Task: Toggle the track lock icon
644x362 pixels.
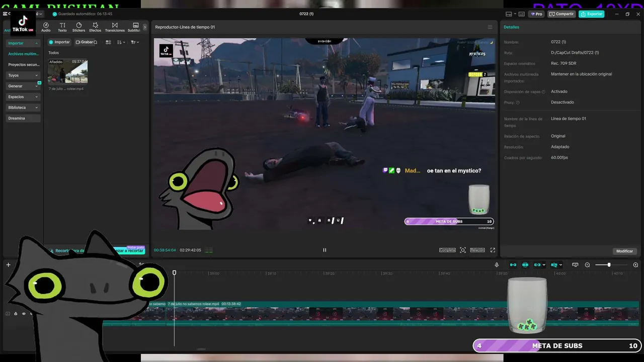Action: (16, 314)
